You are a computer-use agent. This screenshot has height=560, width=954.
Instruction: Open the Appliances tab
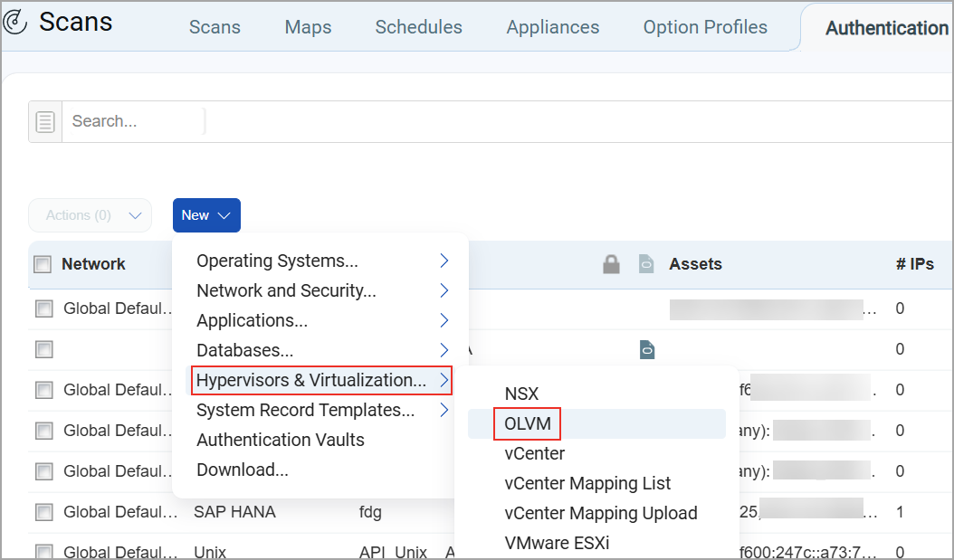(x=552, y=27)
